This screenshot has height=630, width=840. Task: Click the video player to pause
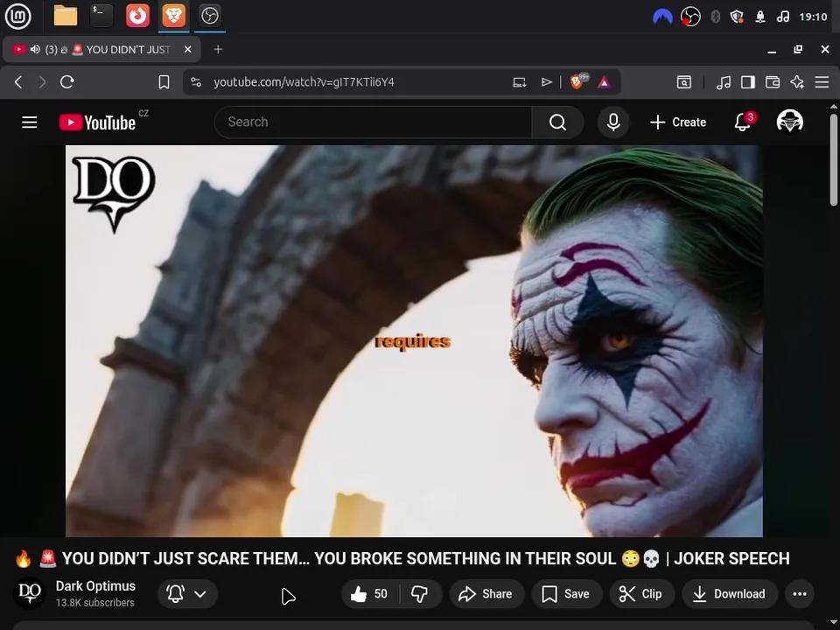click(x=414, y=340)
